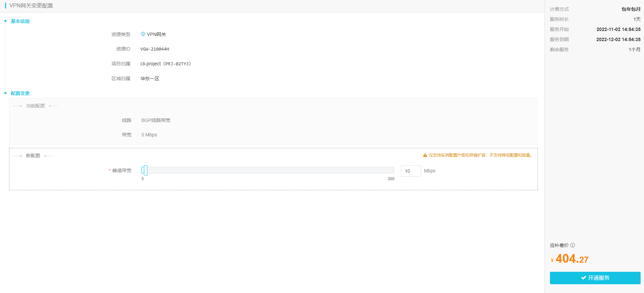Click the remaining service value 1个月

635,50
